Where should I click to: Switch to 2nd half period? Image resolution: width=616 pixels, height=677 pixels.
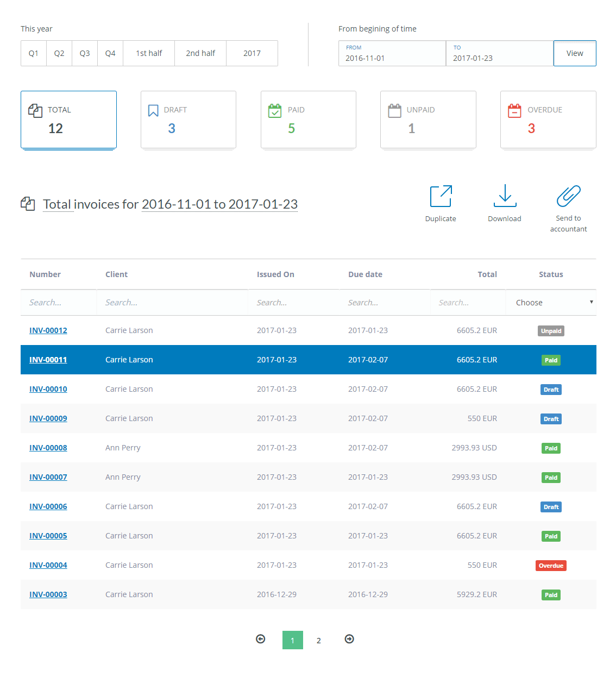pos(200,53)
